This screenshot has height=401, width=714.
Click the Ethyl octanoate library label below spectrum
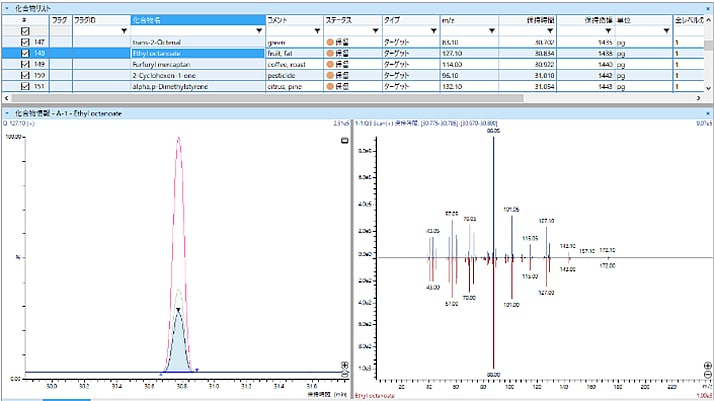(375, 396)
